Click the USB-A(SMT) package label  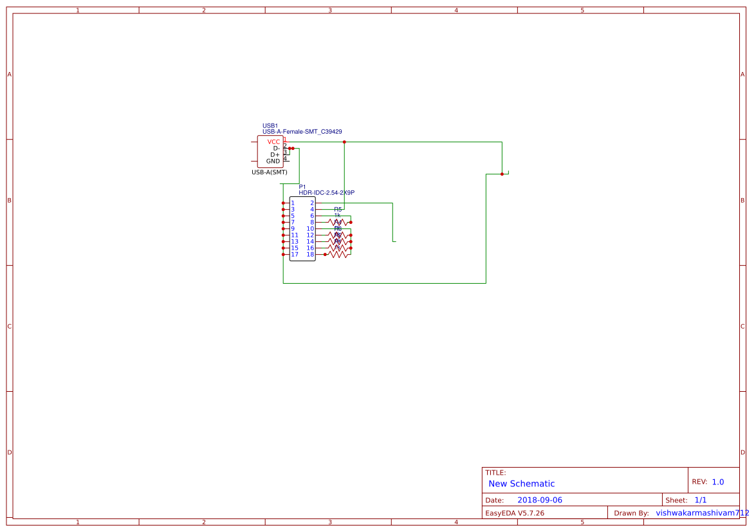(270, 172)
